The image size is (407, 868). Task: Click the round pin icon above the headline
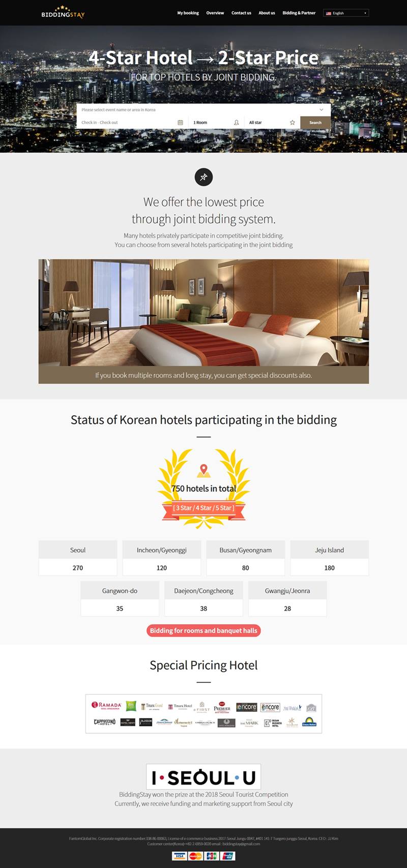point(203,177)
